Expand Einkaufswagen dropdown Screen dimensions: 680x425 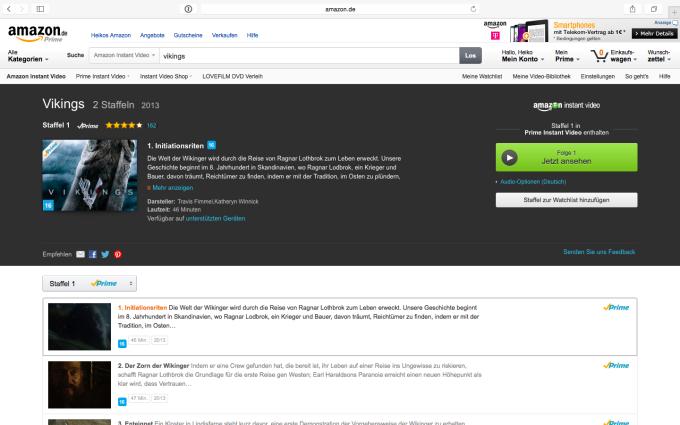point(623,56)
